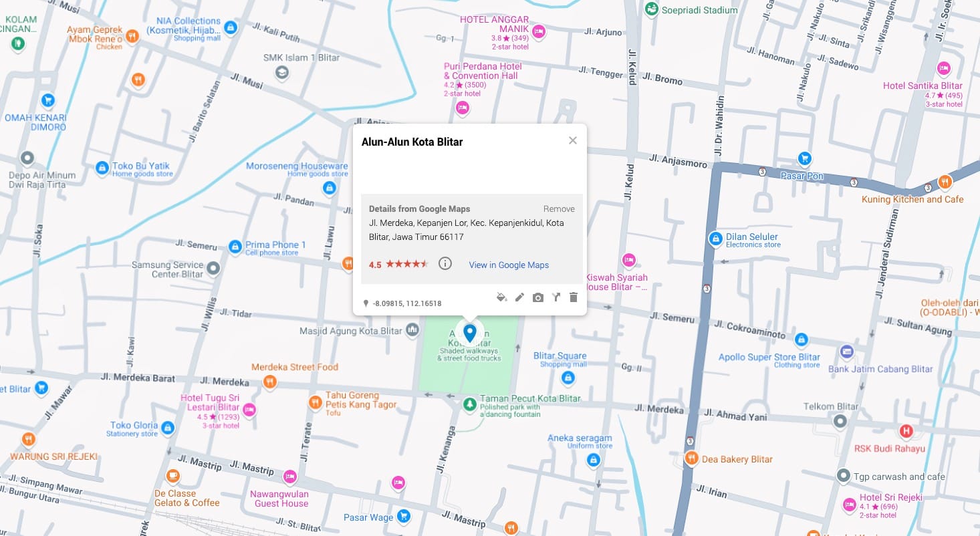This screenshot has width=980, height=536.
Task: Click Hotel Tugu Sri Lestari hotel icon
Action: [249, 410]
